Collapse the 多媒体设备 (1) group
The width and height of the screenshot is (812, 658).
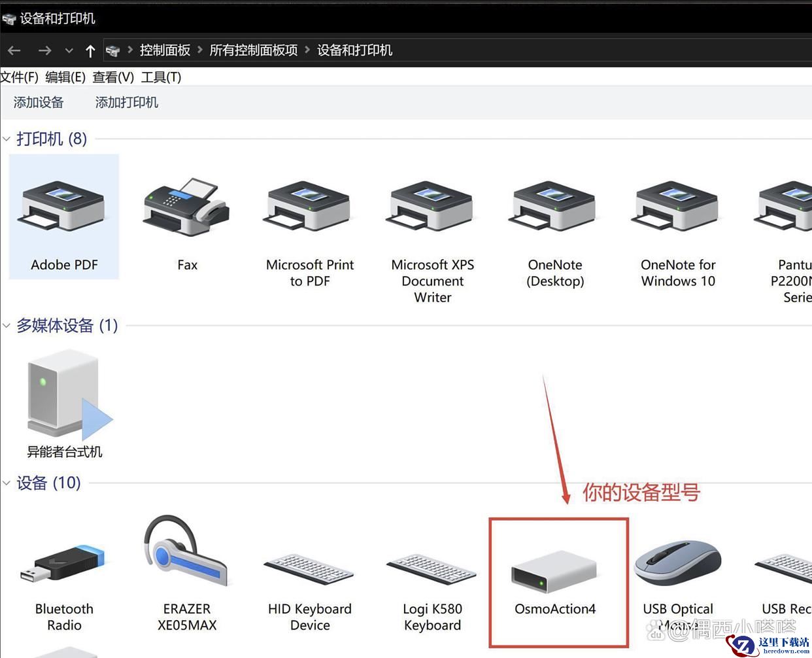click(x=7, y=326)
